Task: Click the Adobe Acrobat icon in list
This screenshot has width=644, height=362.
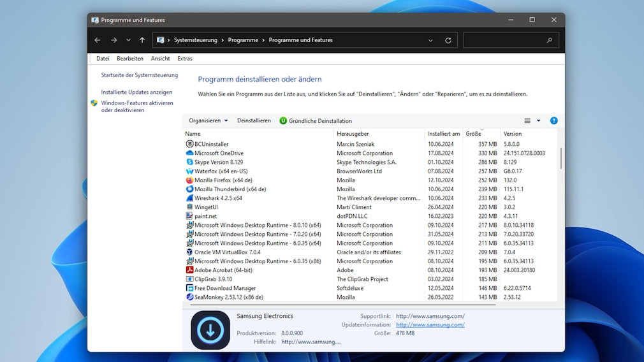Action: pyautogui.click(x=189, y=270)
